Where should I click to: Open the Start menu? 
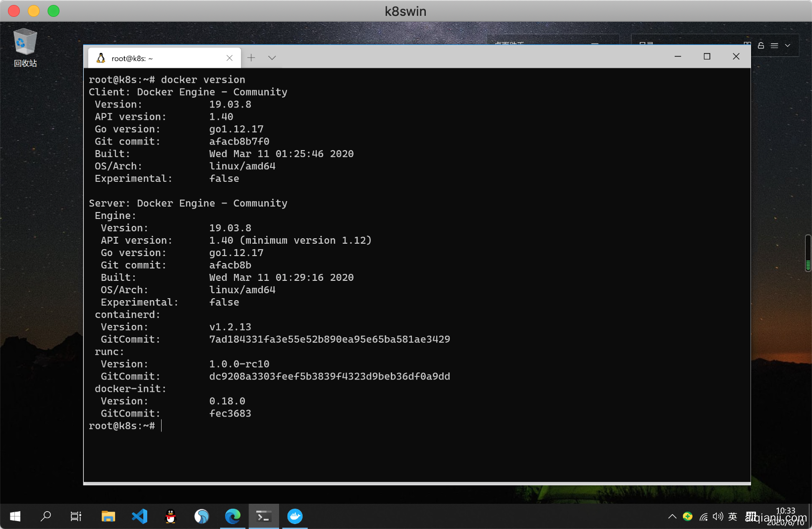(x=15, y=517)
